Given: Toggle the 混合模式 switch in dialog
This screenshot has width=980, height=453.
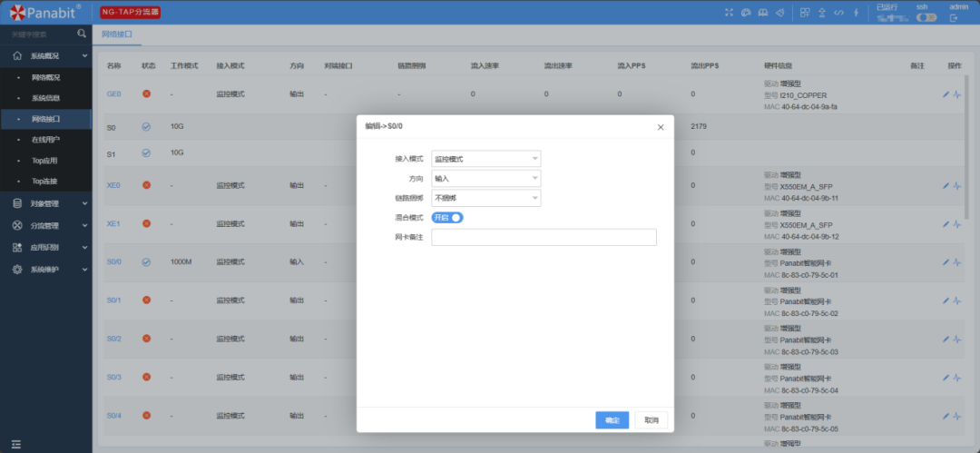Looking at the screenshot, I should (447, 218).
